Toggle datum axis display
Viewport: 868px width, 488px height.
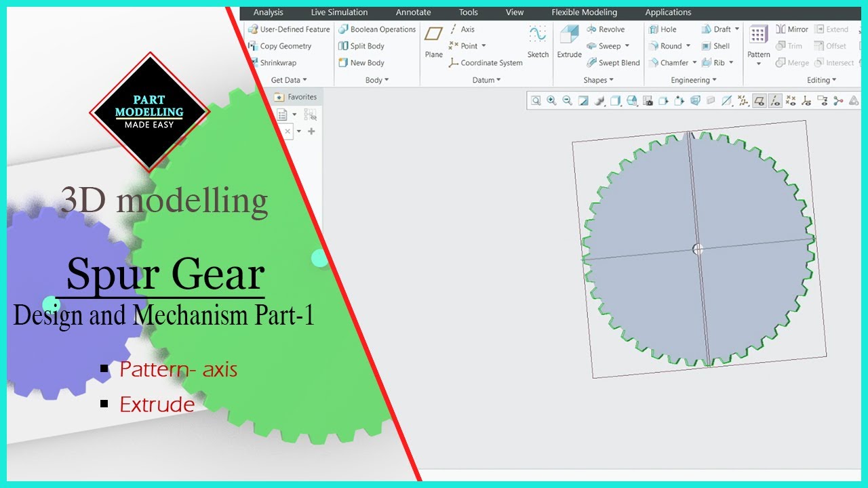tap(775, 101)
